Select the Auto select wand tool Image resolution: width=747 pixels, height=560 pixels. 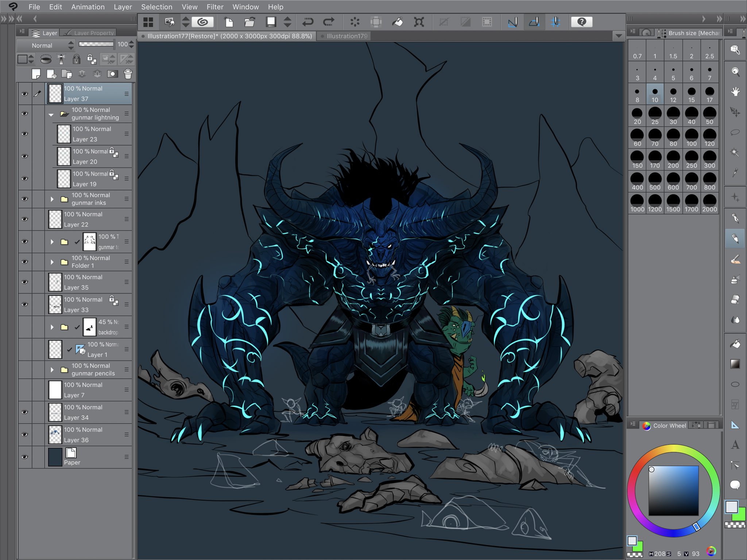735,152
